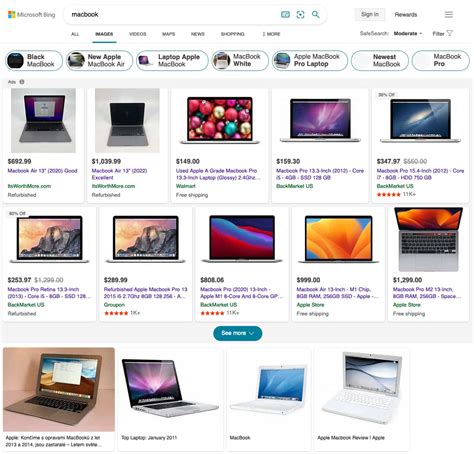The image size is (474, 454).
Task: Click the Microsoft Bing logo
Action: point(31,15)
